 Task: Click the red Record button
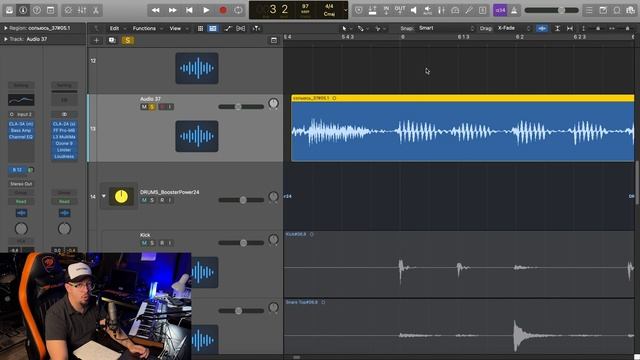point(223,10)
